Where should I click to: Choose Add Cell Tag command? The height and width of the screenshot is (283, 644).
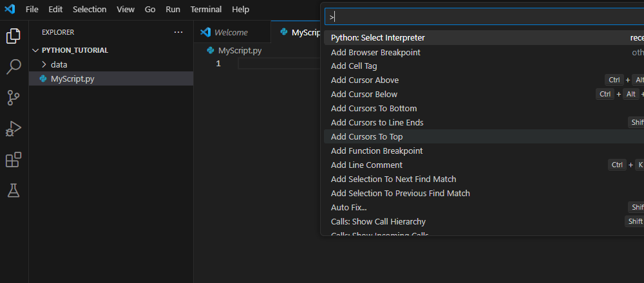click(x=484, y=66)
